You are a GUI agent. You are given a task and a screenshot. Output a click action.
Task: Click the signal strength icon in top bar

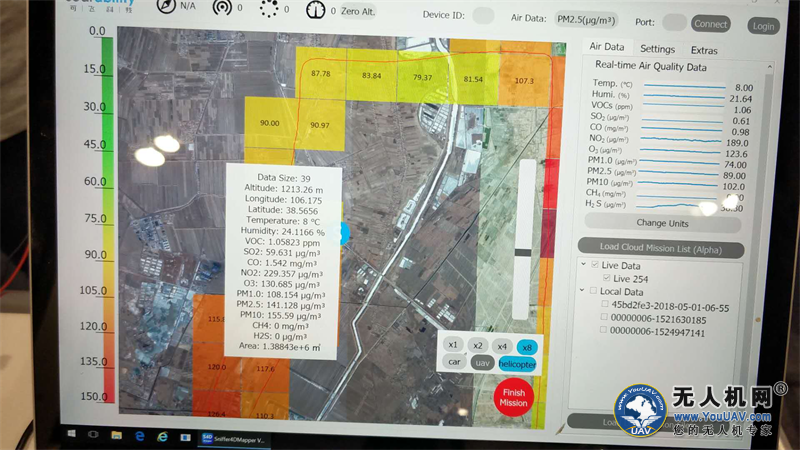click(220, 9)
